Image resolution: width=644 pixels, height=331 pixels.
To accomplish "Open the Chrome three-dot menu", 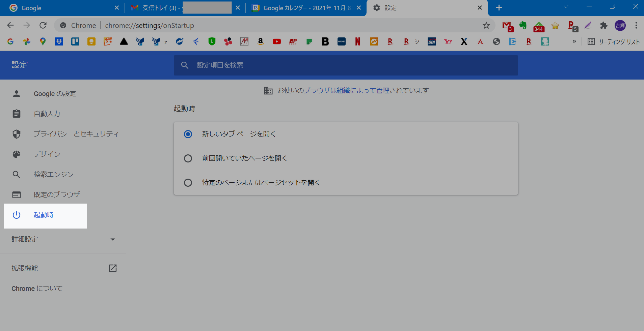I will pyautogui.click(x=636, y=25).
